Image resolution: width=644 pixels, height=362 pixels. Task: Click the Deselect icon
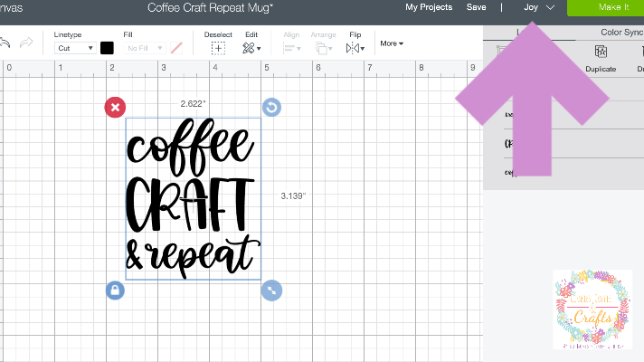218,49
